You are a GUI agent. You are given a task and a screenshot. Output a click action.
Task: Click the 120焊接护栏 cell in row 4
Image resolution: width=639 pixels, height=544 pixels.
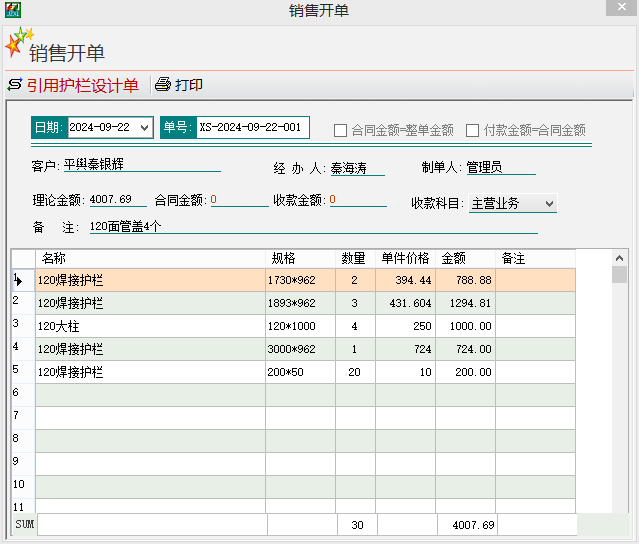click(x=150, y=349)
